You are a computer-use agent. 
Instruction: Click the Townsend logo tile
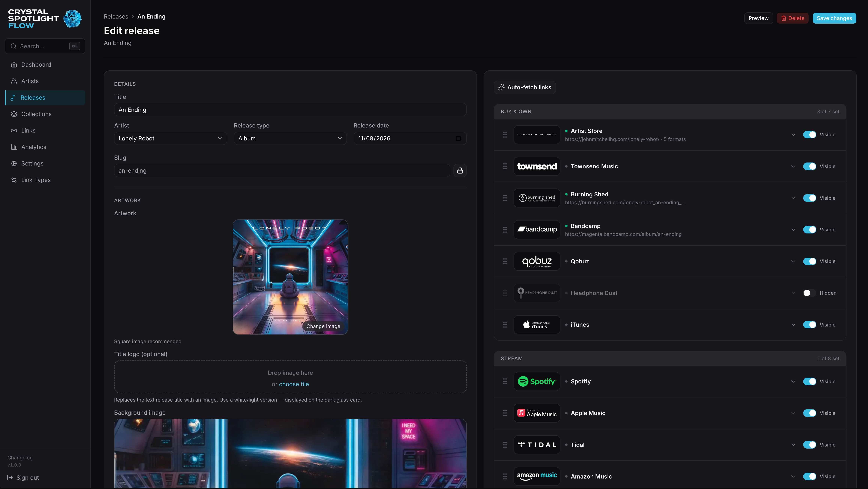pos(537,166)
